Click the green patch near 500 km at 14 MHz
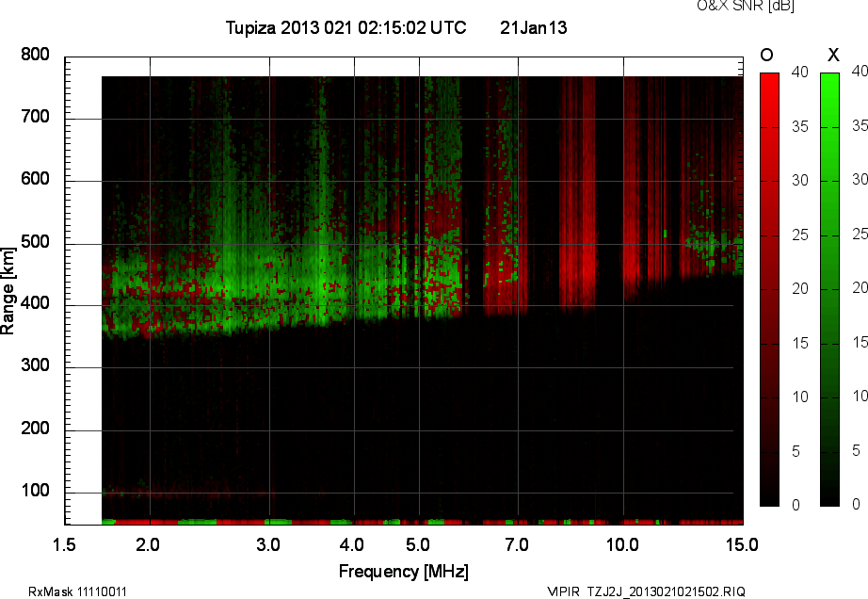868x599 pixels. point(713,244)
